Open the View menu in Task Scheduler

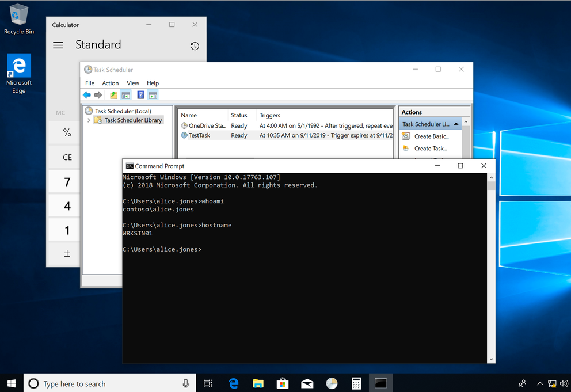tap(132, 83)
